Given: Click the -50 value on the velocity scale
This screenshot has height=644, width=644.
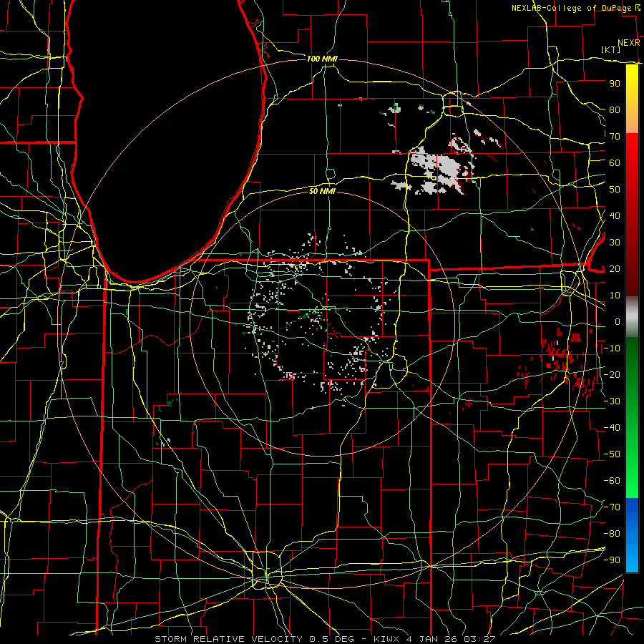Looking at the screenshot, I should [612, 454].
